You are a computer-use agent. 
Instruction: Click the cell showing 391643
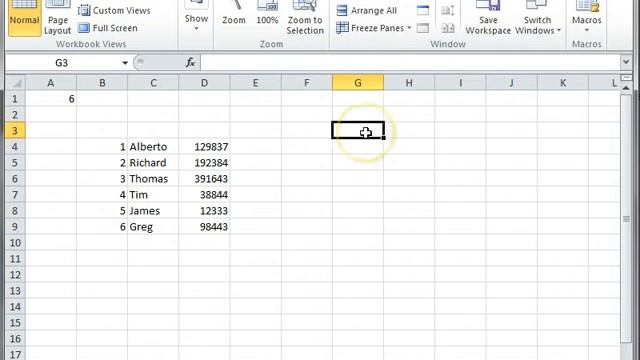pyautogui.click(x=204, y=179)
